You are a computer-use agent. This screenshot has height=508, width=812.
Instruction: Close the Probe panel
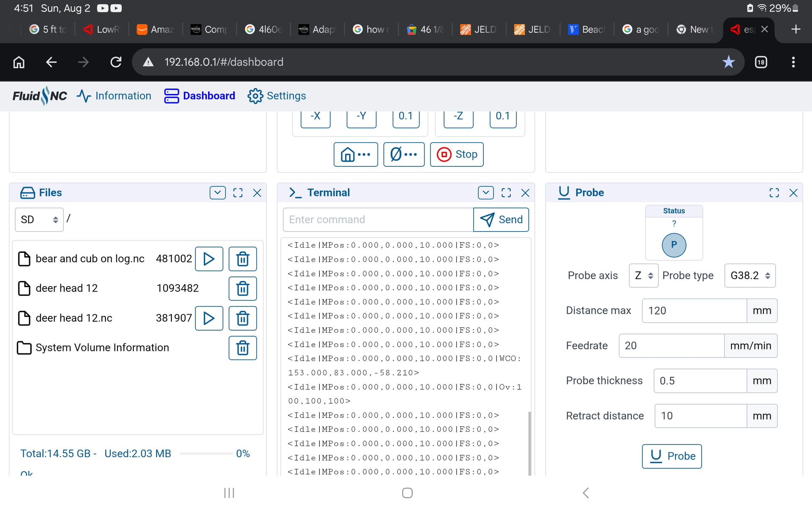[793, 193]
